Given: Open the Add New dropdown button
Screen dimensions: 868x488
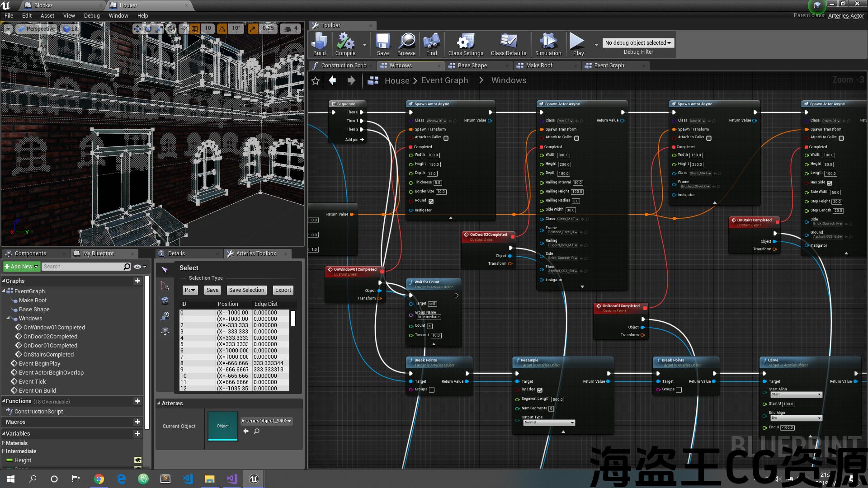Looking at the screenshot, I should click(21, 267).
